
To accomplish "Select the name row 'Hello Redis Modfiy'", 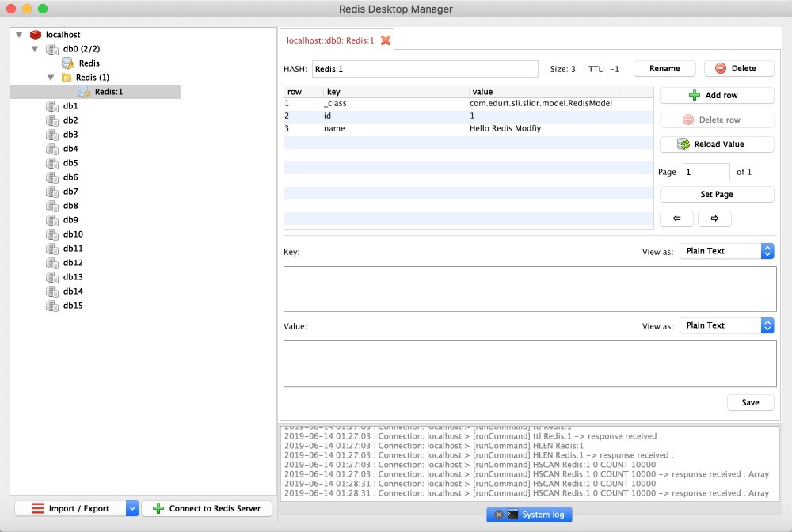I will tap(468, 129).
